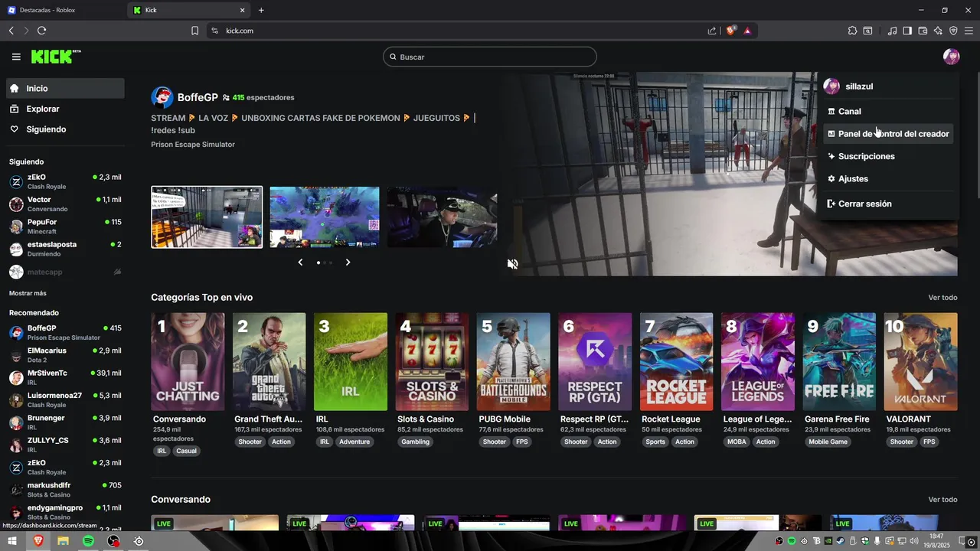Click the Gambling tag
980x551 pixels.
pos(416,442)
